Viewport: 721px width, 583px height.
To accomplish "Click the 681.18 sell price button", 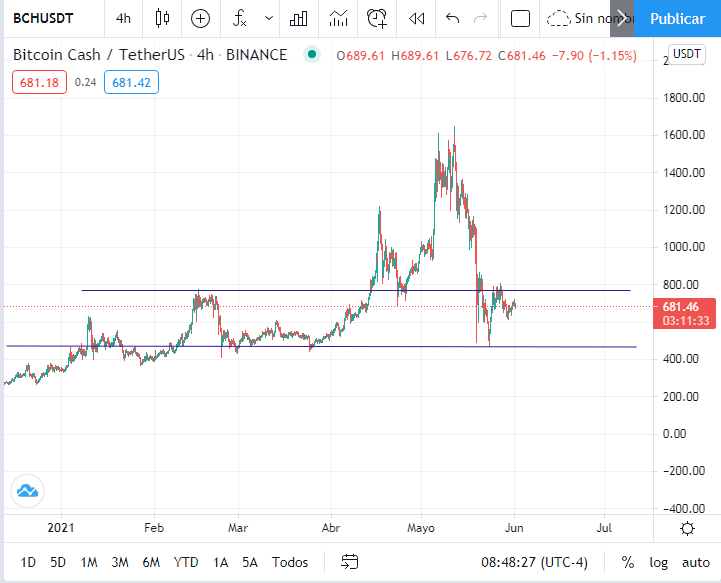I will (x=40, y=82).
